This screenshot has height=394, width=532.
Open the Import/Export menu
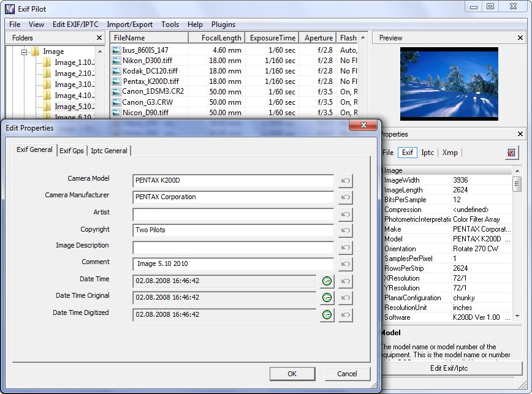click(129, 25)
